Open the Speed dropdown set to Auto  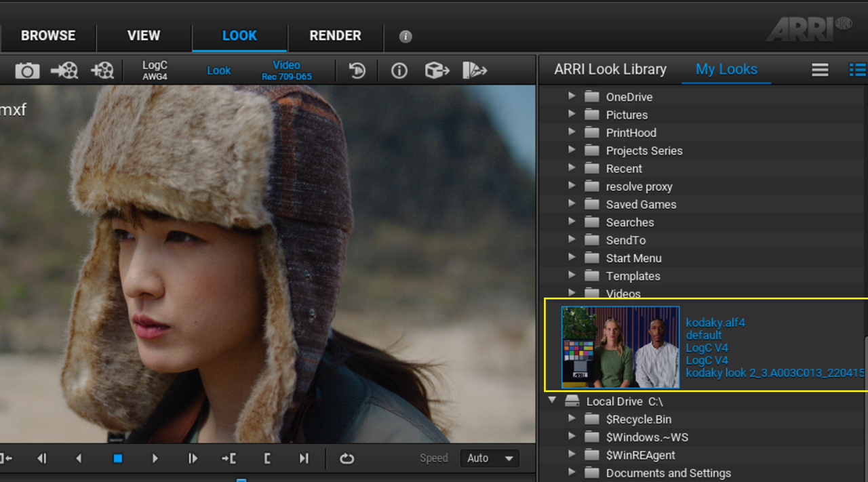click(x=490, y=458)
